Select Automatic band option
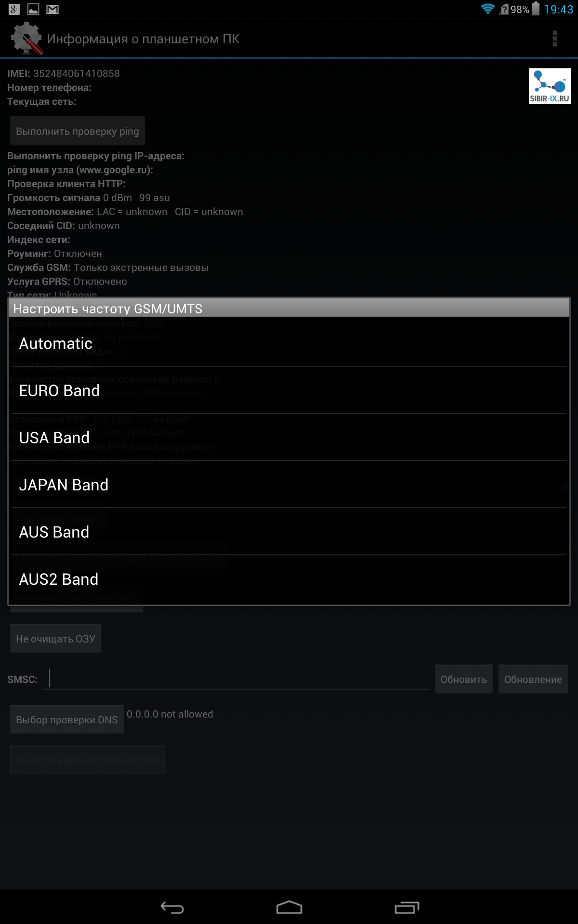This screenshot has height=924, width=578. 289,343
